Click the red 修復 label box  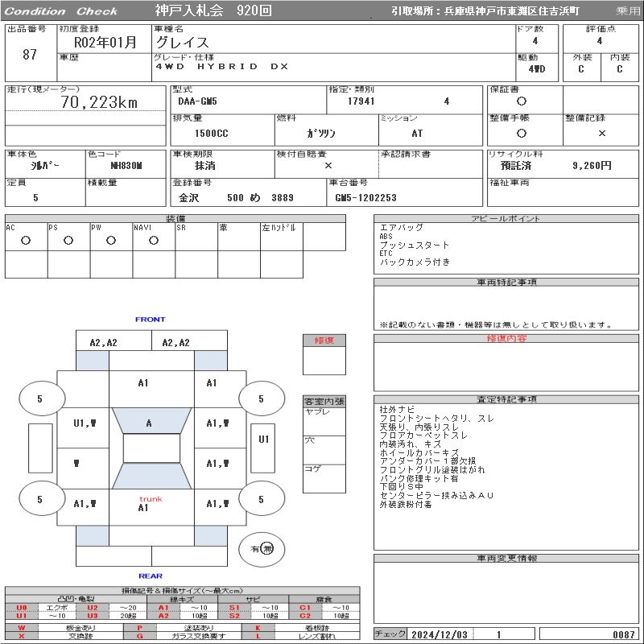(324, 341)
